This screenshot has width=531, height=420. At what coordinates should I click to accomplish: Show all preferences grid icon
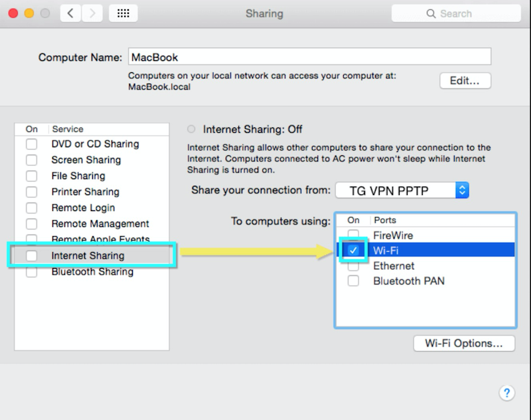123,13
